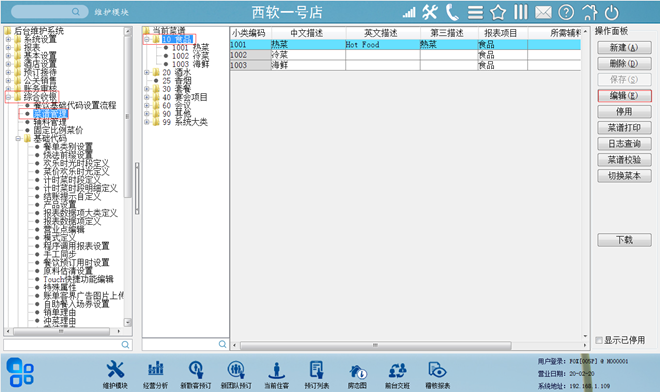Collapse the 10 食品 category node

[147, 39]
